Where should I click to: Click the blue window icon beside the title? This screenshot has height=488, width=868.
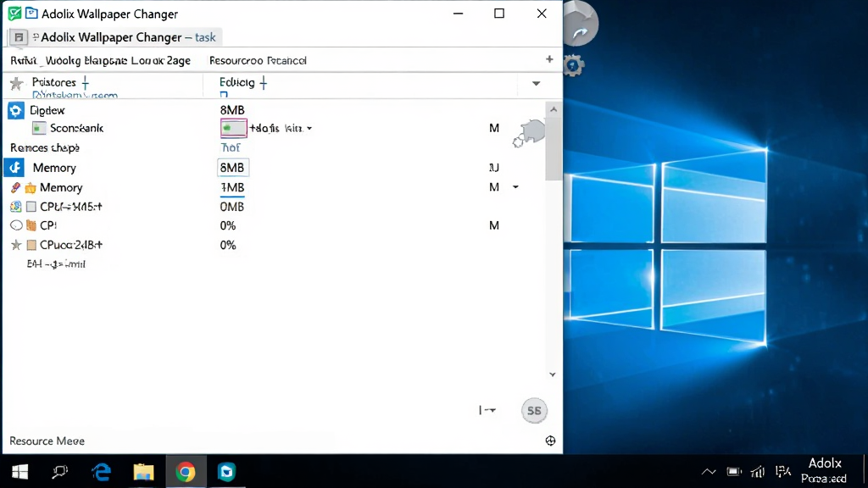pyautogui.click(x=31, y=14)
